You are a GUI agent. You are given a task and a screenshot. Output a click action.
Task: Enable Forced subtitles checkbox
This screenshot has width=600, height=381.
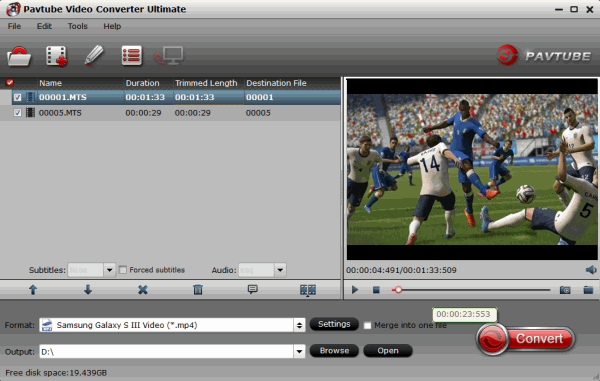point(123,270)
